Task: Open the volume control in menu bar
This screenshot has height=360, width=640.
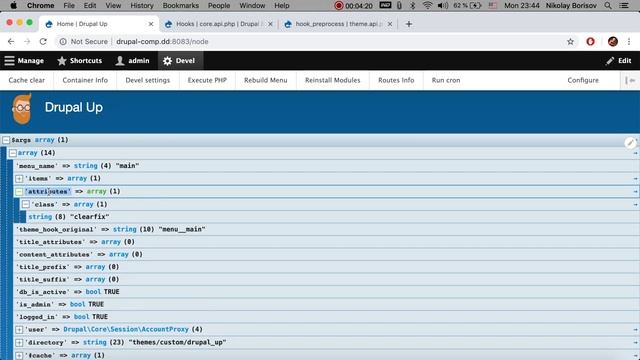Action: (x=442, y=5)
